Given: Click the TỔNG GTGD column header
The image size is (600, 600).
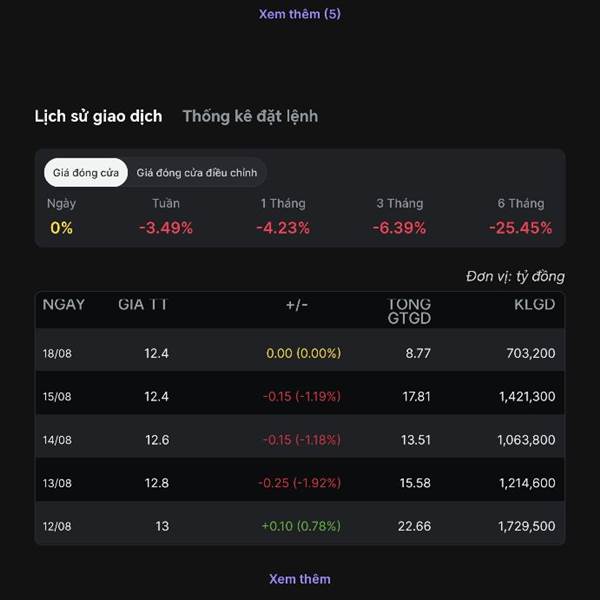Looking at the screenshot, I should (x=409, y=311).
